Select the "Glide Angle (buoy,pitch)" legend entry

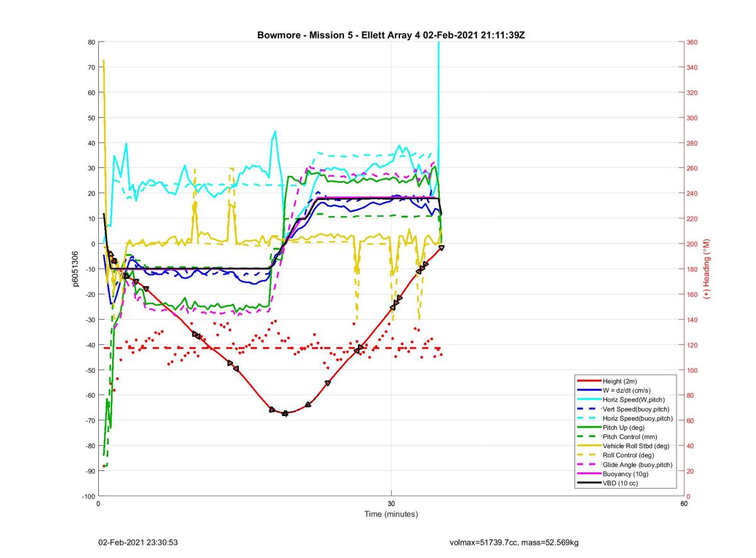pyautogui.click(x=638, y=465)
